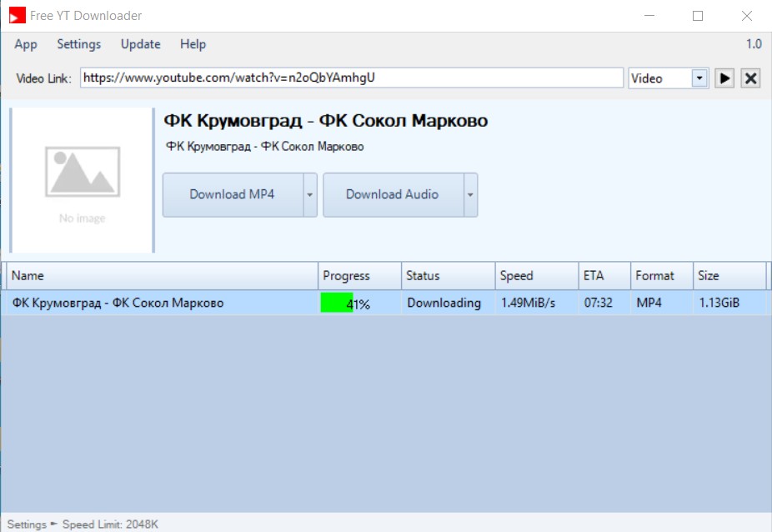Click the red Free YT Downloader app icon
Viewport: 772px width, 532px height.
point(17,16)
